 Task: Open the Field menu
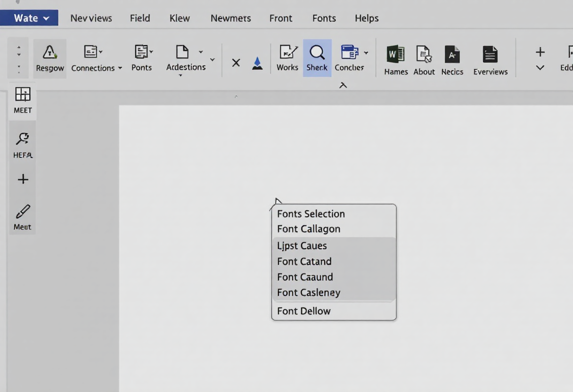[x=140, y=18]
